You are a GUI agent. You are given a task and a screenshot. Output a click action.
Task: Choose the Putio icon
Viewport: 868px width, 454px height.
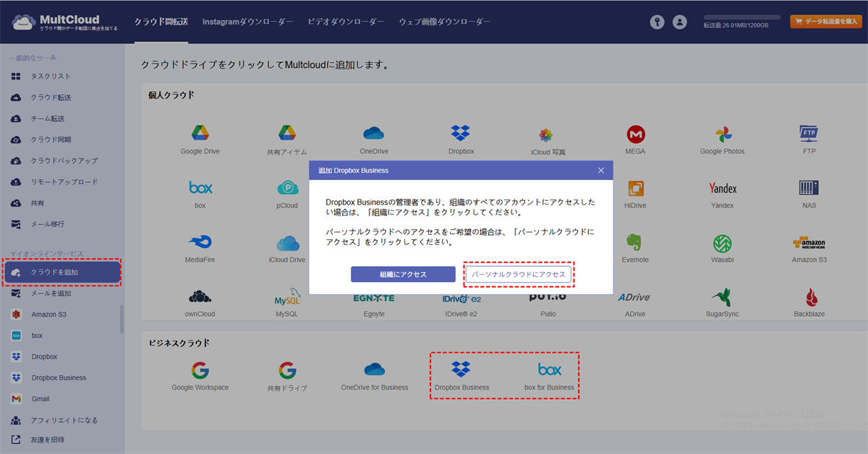point(548,298)
